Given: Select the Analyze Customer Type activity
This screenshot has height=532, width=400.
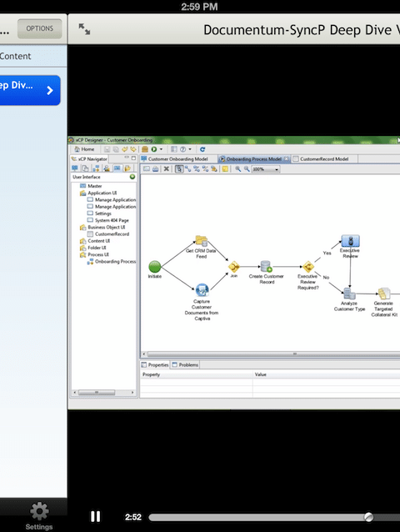Looking at the screenshot, I should (x=349, y=294).
